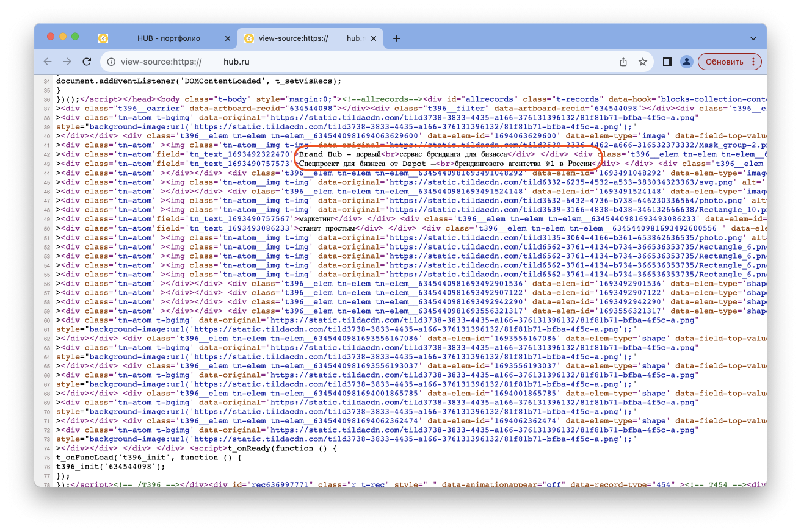This screenshot has width=801, height=532.
Task: Open the user profile avatar menu
Action: point(686,62)
